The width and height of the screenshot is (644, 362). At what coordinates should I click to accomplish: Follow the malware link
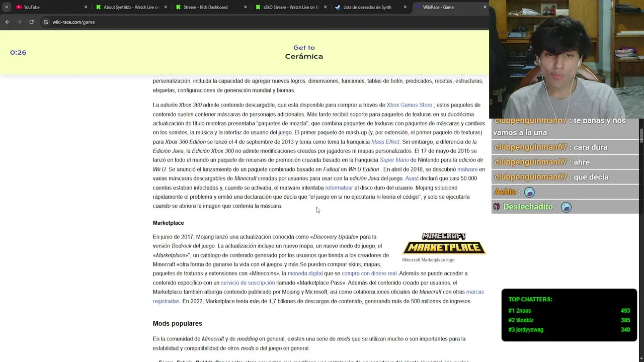[467, 169]
